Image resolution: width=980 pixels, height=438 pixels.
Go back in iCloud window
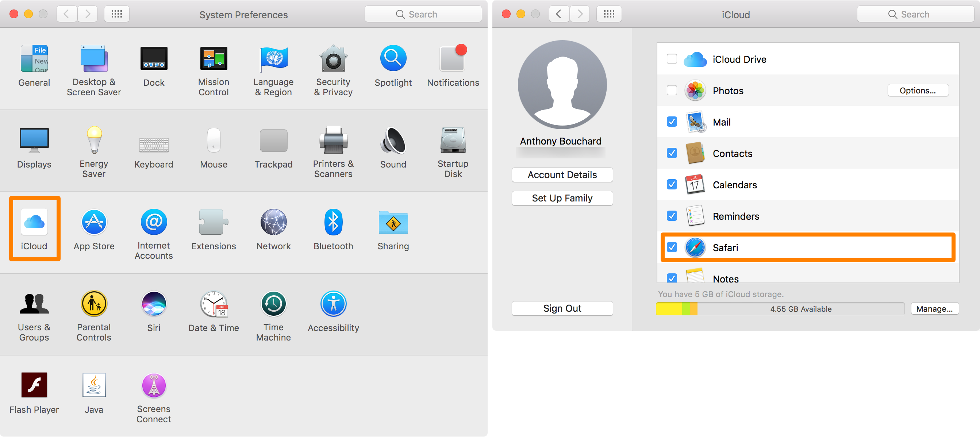click(559, 15)
